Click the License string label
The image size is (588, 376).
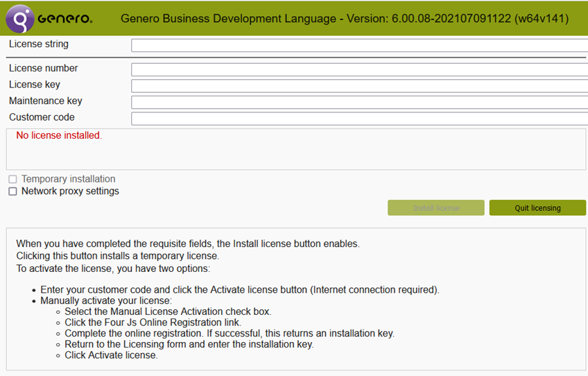pos(39,44)
